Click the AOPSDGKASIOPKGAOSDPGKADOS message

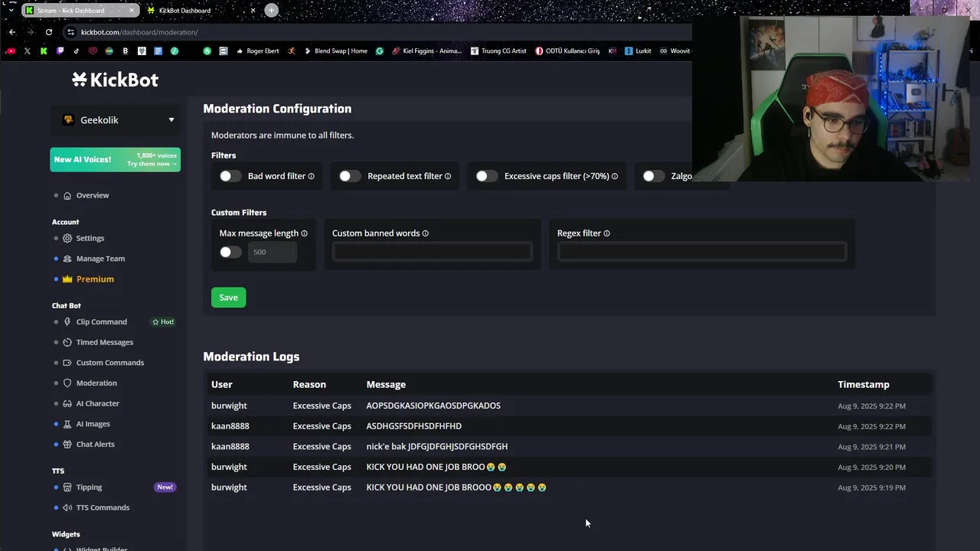click(433, 406)
